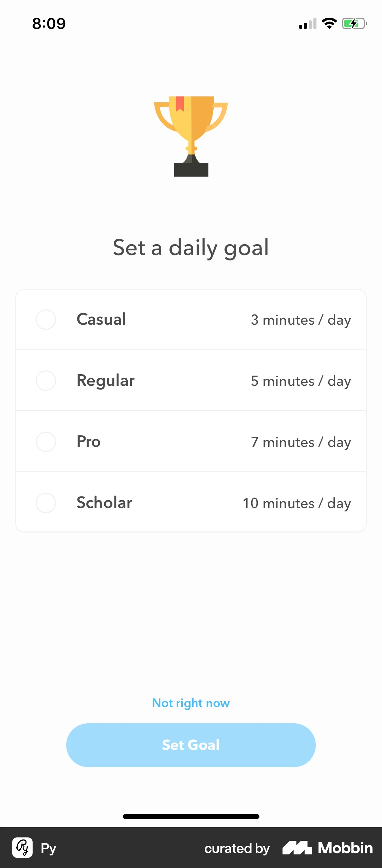Select the Pro radio button
The width and height of the screenshot is (382, 868).
click(x=46, y=442)
